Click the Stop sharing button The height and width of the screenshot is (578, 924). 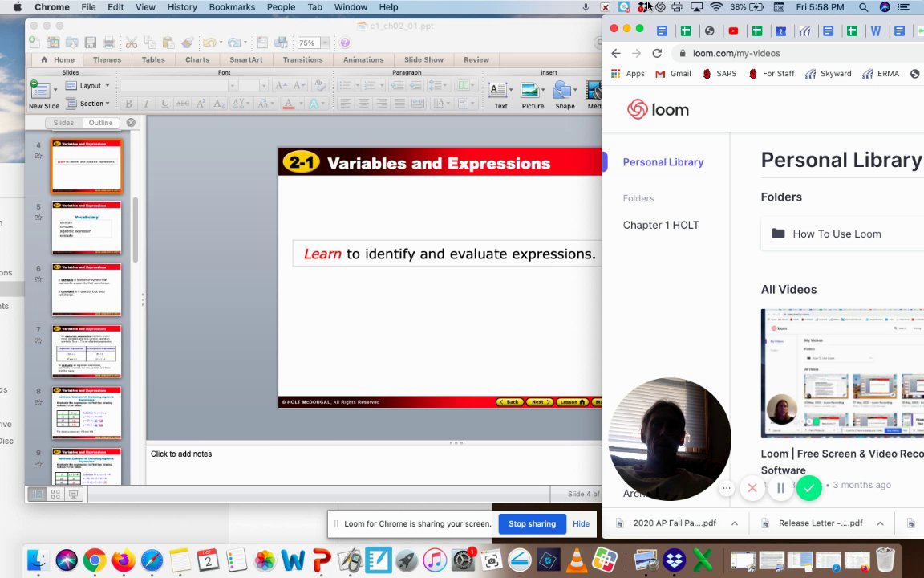[532, 523]
